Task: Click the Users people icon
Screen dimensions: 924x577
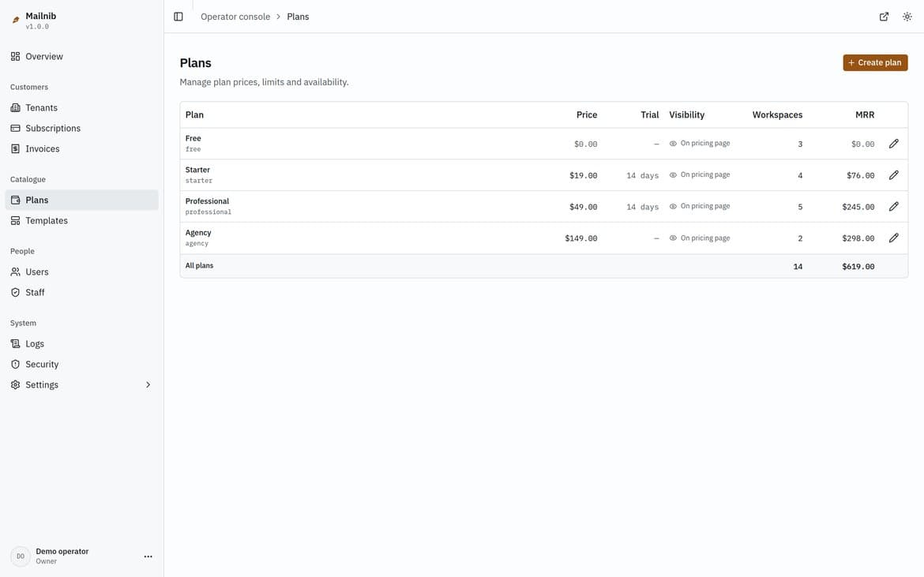Action: [15, 272]
